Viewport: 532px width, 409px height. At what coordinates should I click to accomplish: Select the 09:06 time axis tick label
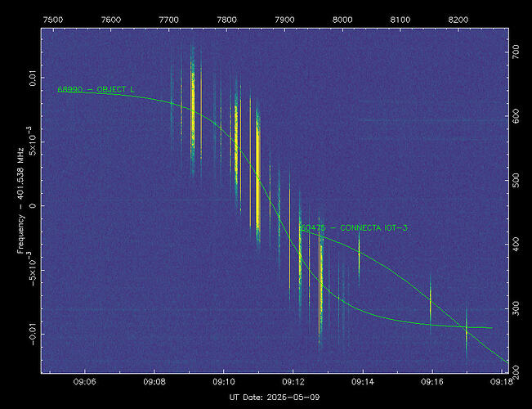click(85, 382)
